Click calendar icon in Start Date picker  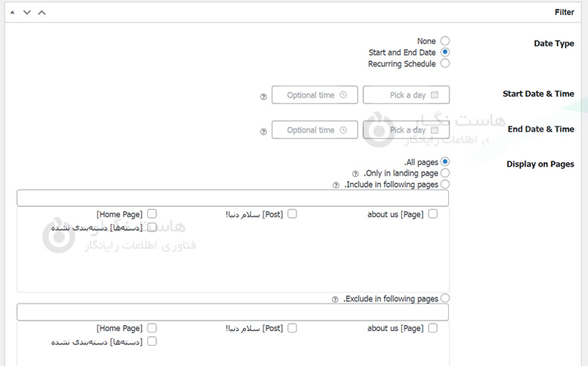coord(435,95)
